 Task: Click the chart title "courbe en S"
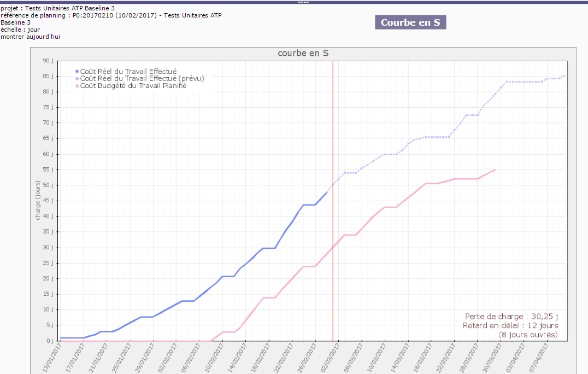click(x=303, y=53)
